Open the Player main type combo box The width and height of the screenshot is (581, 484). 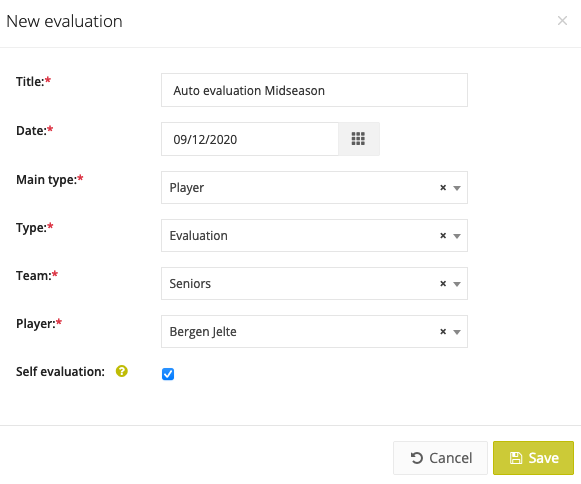pyautogui.click(x=314, y=188)
